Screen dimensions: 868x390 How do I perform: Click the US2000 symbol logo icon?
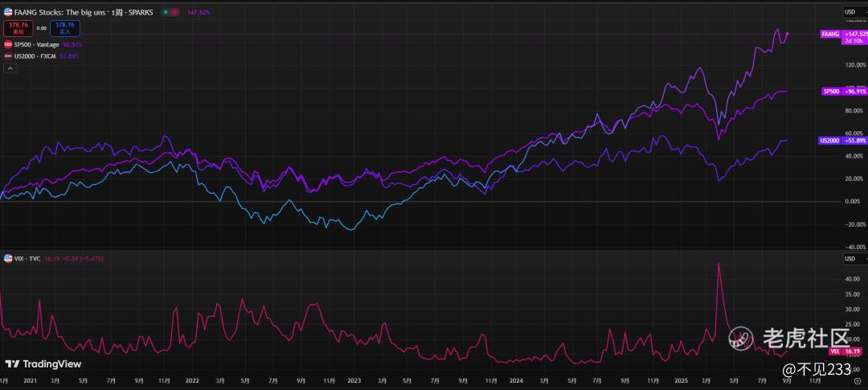click(8, 56)
